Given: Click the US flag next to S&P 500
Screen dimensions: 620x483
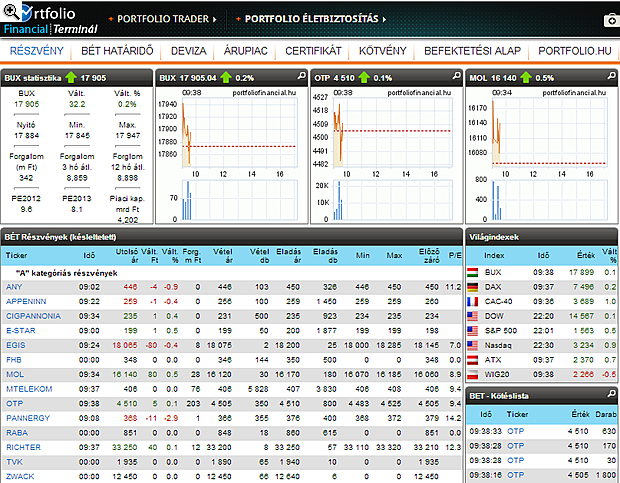Looking at the screenshot, I should (x=473, y=331).
